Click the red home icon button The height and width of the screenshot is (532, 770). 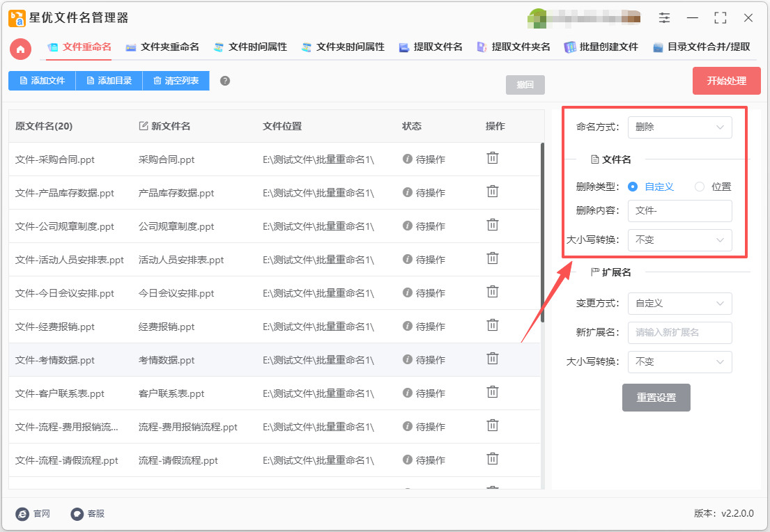tap(21, 49)
